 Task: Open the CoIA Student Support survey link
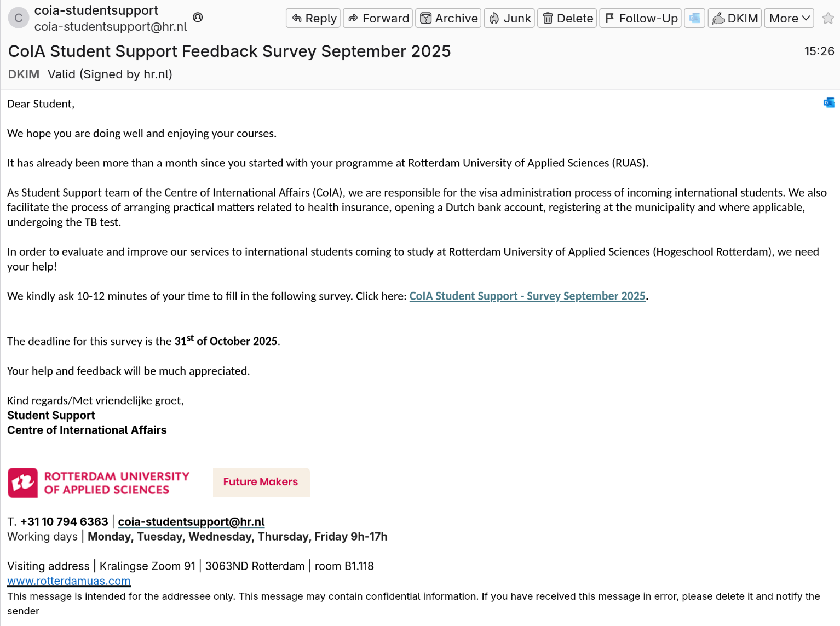point(527,296)
